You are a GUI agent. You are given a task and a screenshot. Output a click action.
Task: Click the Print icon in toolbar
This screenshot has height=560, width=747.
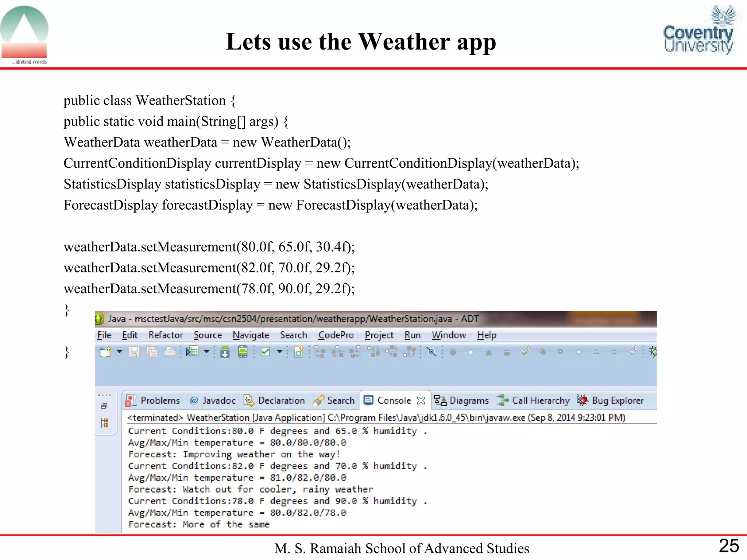(170, 352)
